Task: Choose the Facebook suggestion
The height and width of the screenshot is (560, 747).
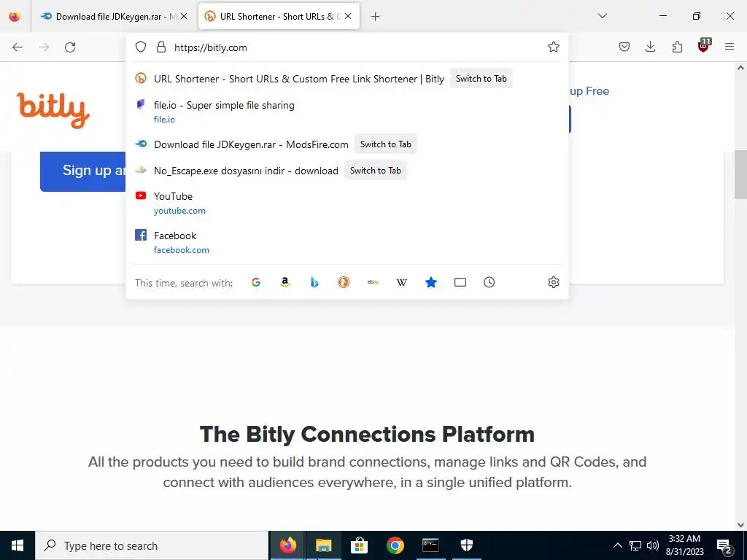Action: [347, 242]
